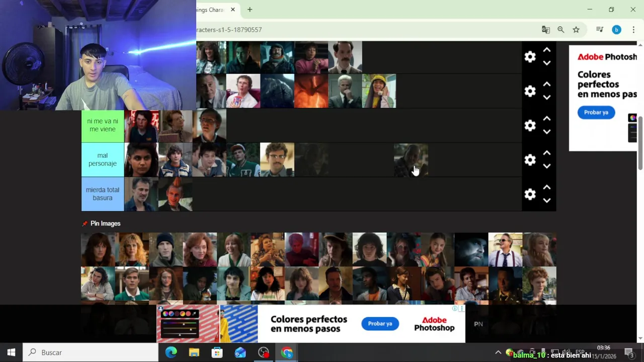Open the Chrome profile avatar 'b'

(616, 30)
